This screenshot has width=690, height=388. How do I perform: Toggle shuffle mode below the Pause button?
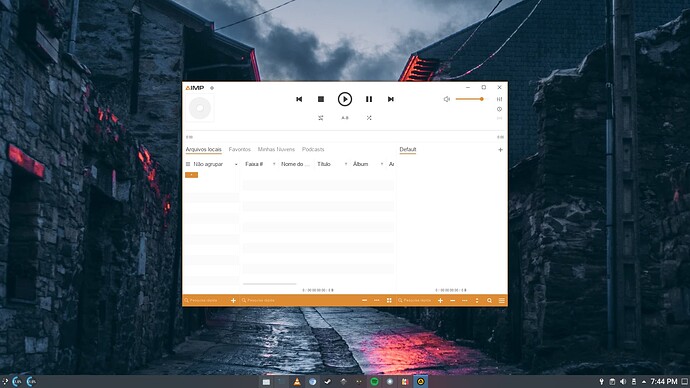click(x=369, y=118)
